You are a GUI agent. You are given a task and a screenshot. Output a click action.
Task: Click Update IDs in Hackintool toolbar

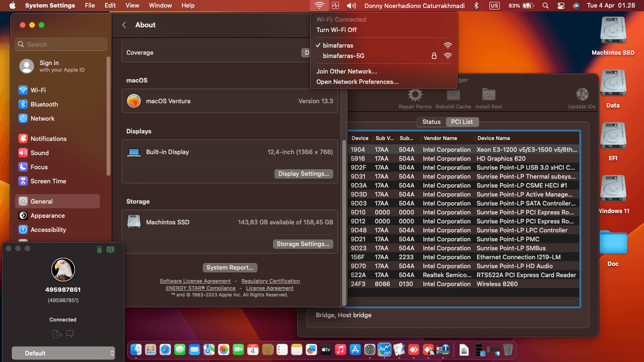pos(582,99)
